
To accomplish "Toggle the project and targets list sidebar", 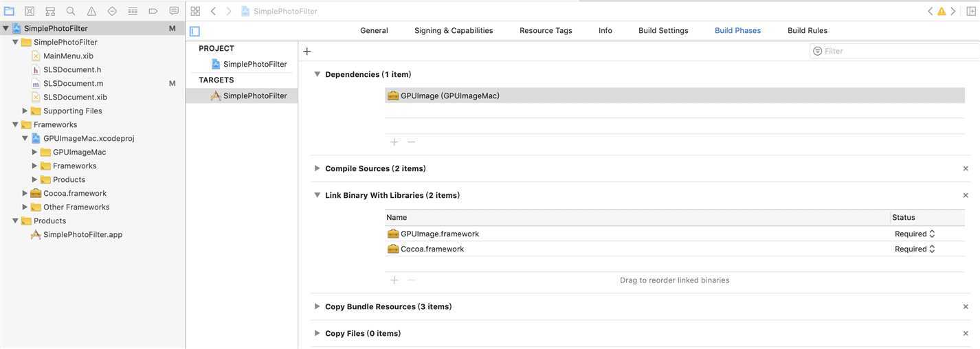I will point(194,31).
